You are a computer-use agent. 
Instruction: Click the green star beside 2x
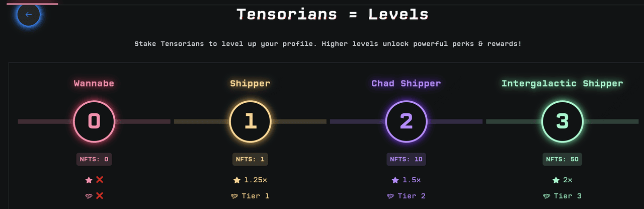pos(555,180)
